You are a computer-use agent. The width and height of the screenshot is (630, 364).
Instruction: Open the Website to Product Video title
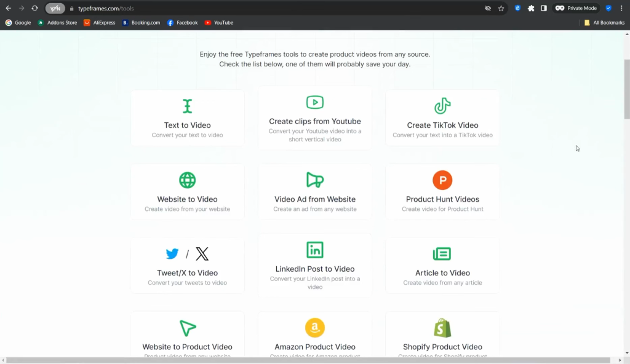[x=187, y=347]
